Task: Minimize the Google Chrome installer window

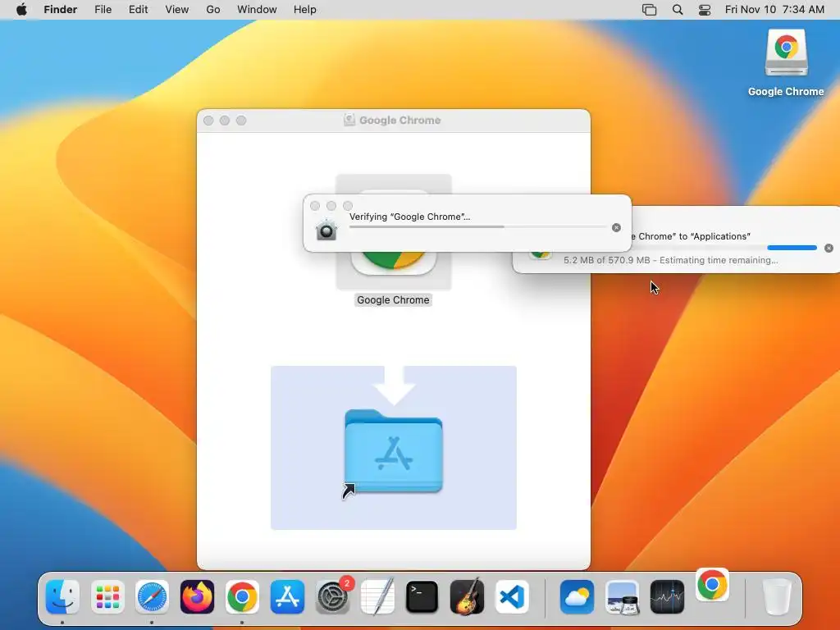Action: point(225,121)
